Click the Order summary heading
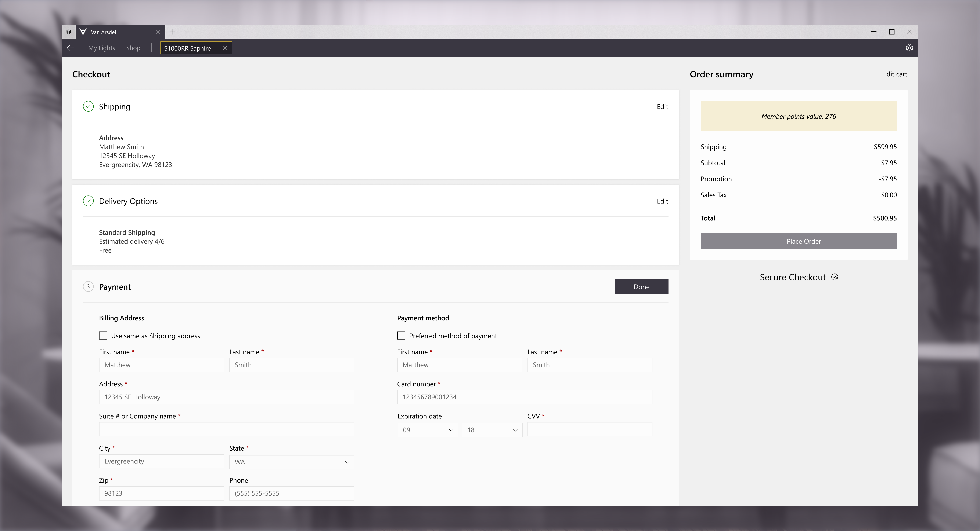The image size is (980, 531). (x=721, y=74)
